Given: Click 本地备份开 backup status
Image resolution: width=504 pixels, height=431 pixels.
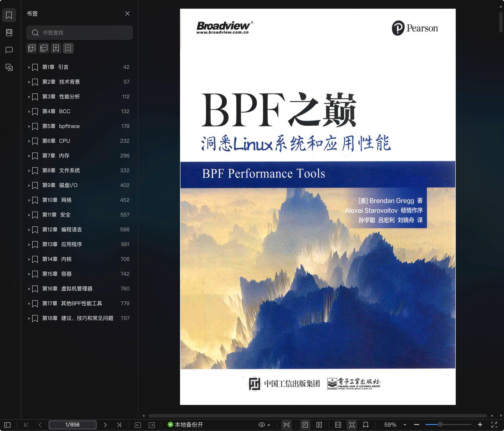Looking at the screenshot, I should click(x=185, y=425).
